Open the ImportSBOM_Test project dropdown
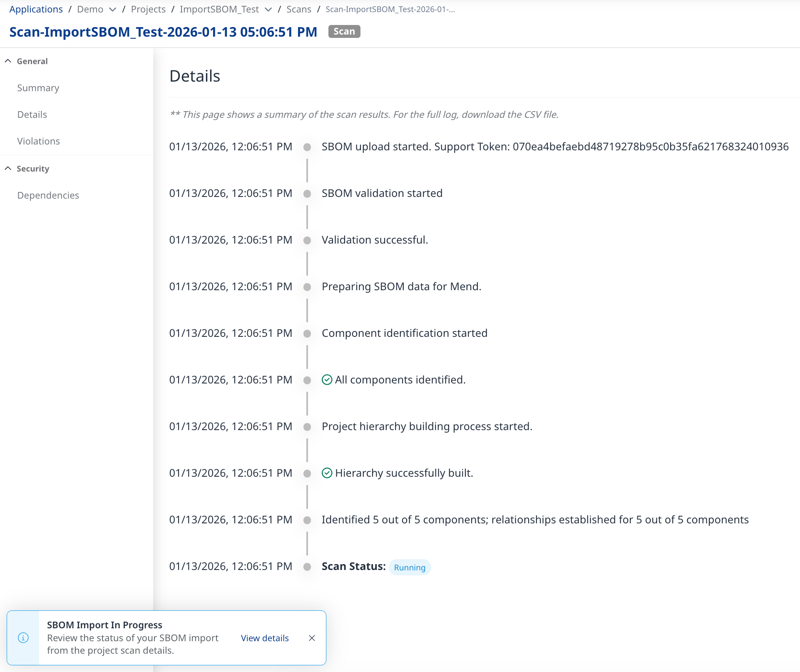Image resolution: width=800 pixels, height=672 pixels. [x=268, y=10]
